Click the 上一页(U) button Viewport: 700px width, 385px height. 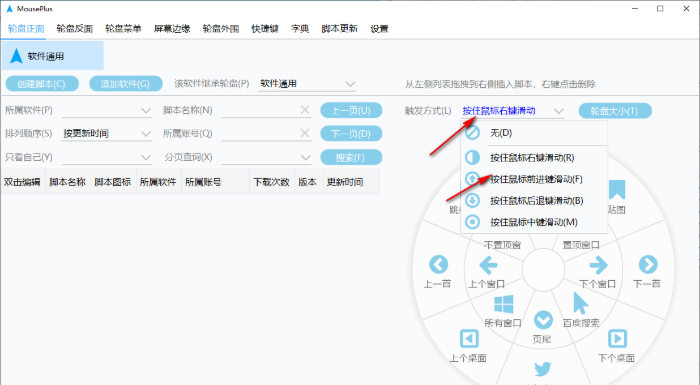point(351,110)
